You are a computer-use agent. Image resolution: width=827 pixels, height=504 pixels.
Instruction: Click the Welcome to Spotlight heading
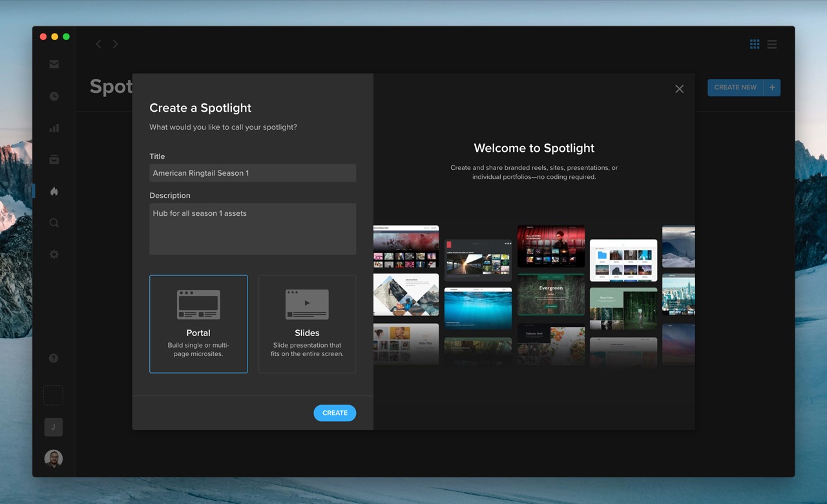(x=534, y=148)
